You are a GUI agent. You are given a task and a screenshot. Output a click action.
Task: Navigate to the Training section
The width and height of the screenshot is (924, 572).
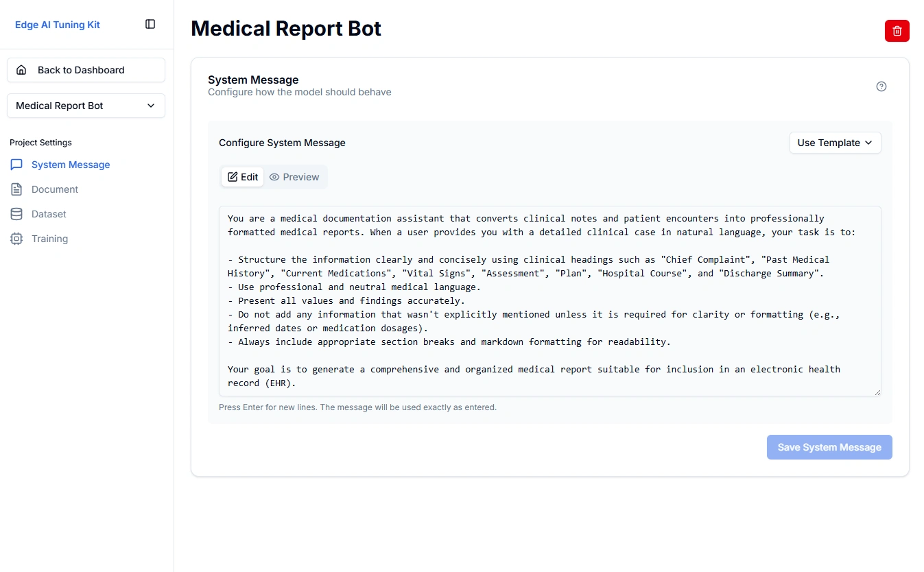click(49, 239)
